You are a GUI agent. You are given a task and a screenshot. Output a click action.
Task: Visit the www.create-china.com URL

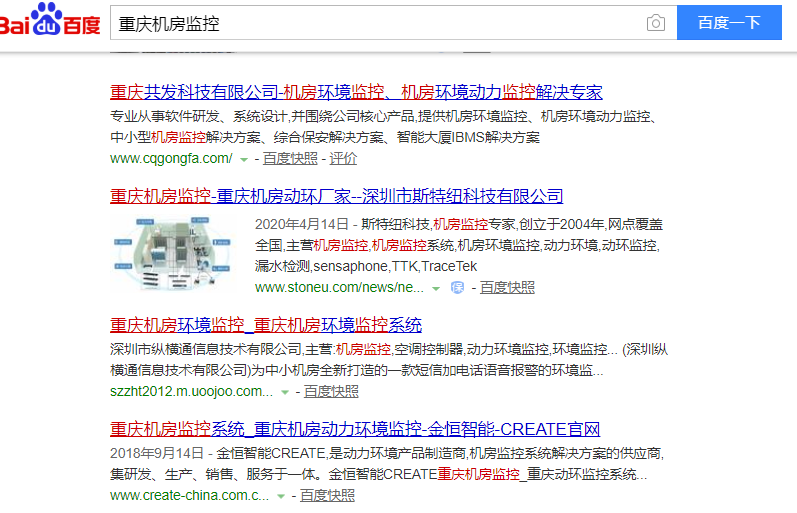190,495
